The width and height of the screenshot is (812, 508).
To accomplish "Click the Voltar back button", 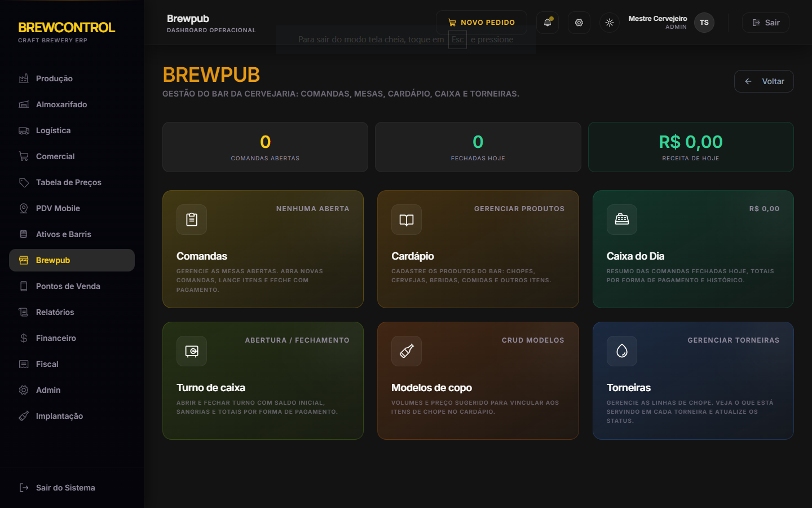I will tap(764, 81).
